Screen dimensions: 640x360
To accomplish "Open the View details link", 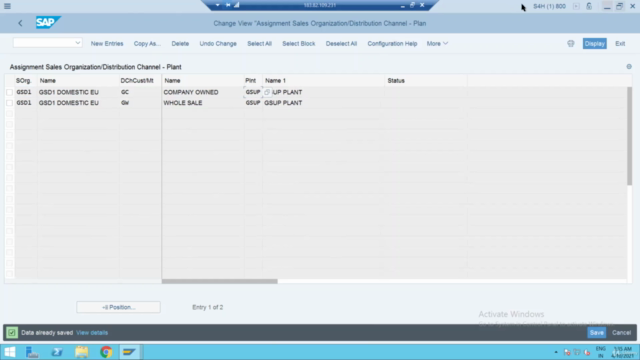I will (x=92, y=333).
